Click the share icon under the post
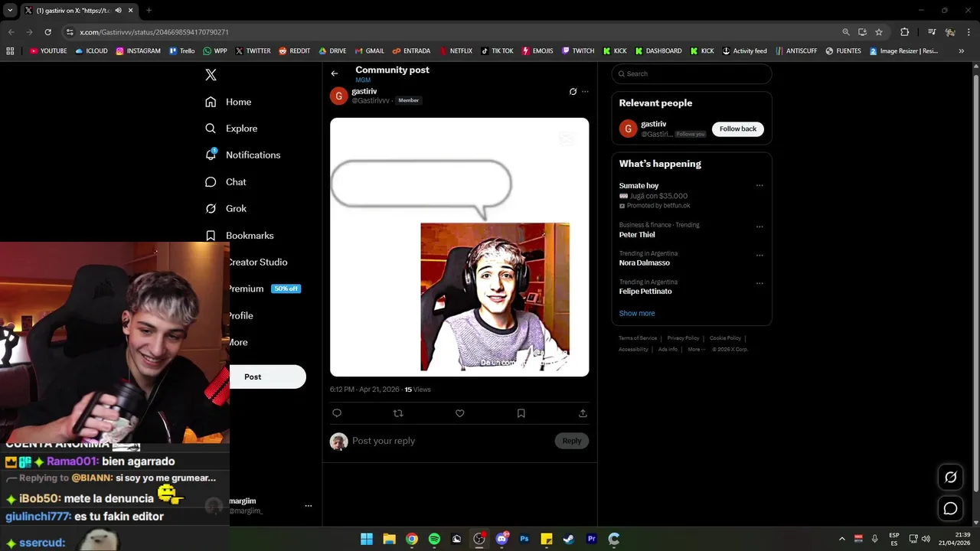This screenshot has width=980, height=551. (x=583, y=413)
